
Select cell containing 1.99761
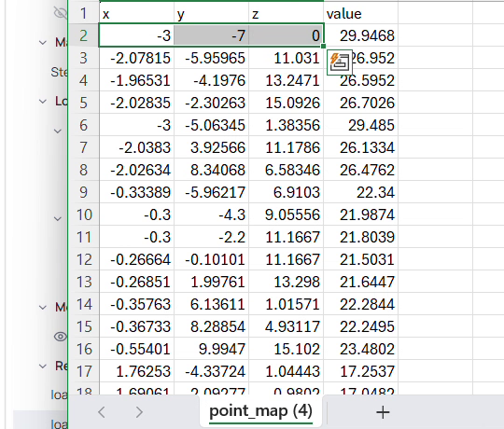212,282
